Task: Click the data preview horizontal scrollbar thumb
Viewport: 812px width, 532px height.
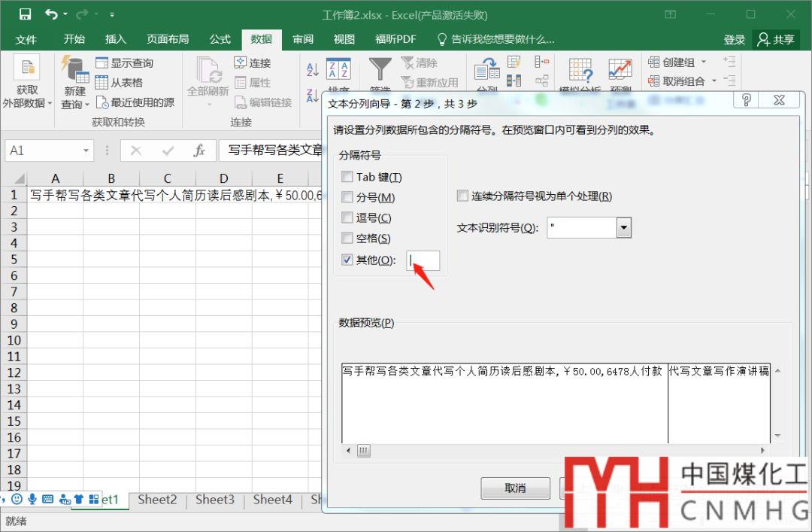Action: pos(364,450)
